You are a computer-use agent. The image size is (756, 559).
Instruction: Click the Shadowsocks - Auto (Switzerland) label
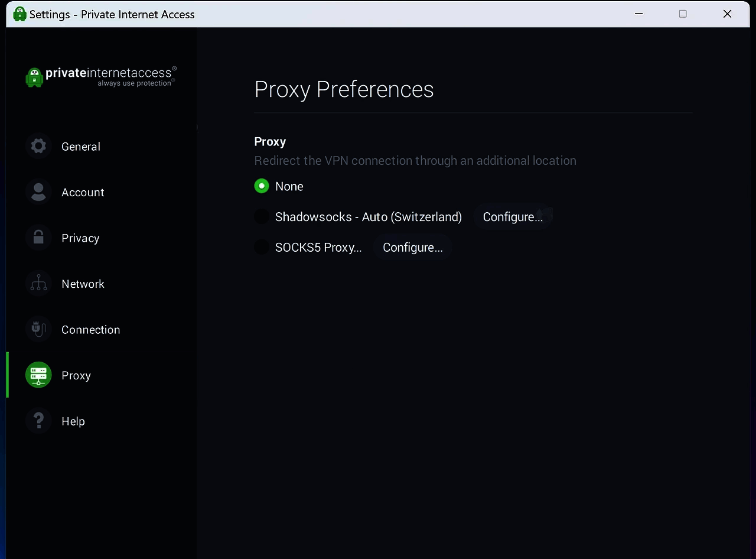(x=369, y=217)
